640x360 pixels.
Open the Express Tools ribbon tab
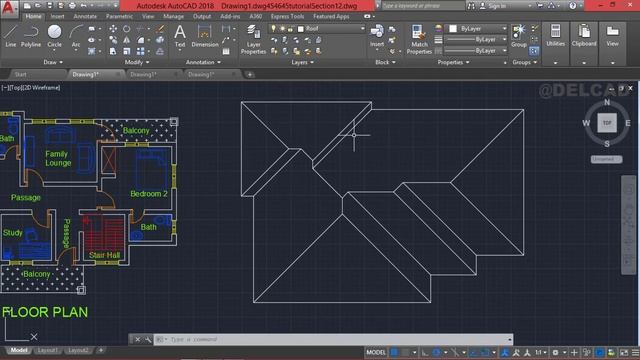pyautogui.click(x=287, y=16)
